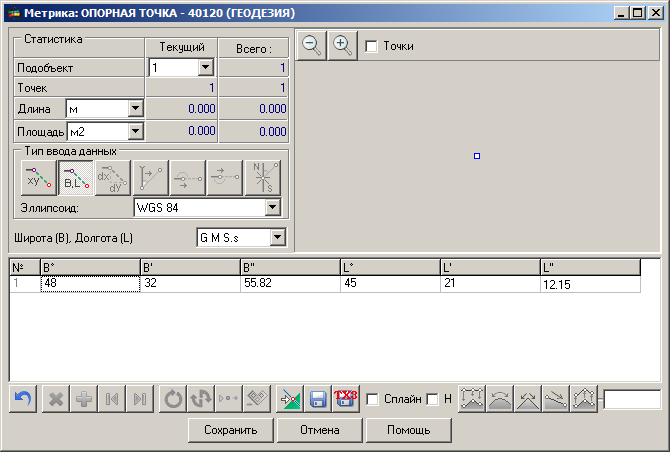The height and width of the screenshot is (452, 670).
Task: Click the zoom in magnifier
Action: [342, 45]
